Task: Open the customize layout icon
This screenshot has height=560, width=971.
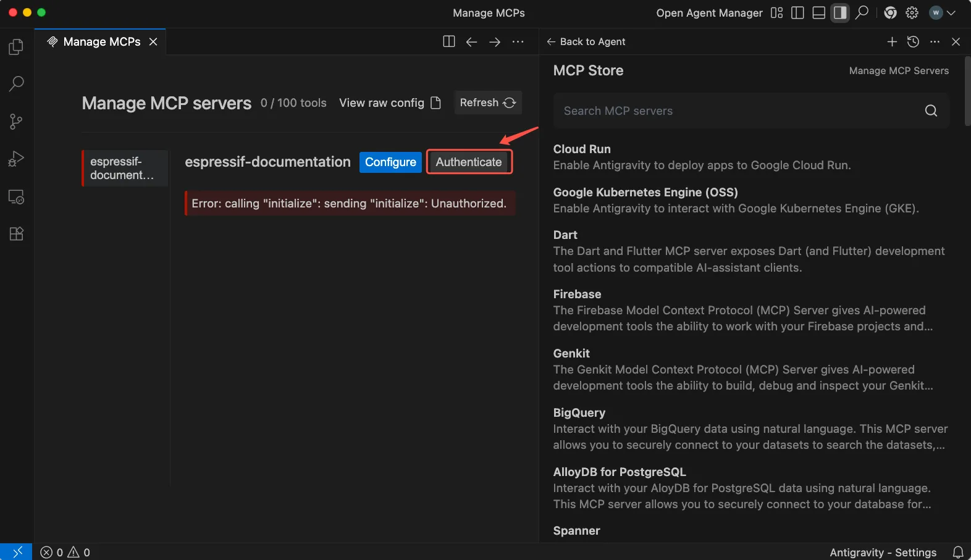Action: 777,13
